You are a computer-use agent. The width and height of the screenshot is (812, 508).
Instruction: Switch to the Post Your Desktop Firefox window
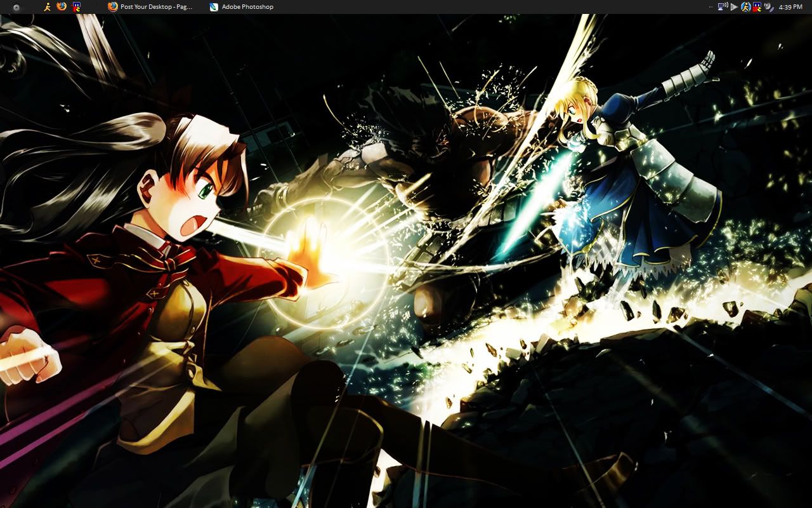(x=150, y=6)
